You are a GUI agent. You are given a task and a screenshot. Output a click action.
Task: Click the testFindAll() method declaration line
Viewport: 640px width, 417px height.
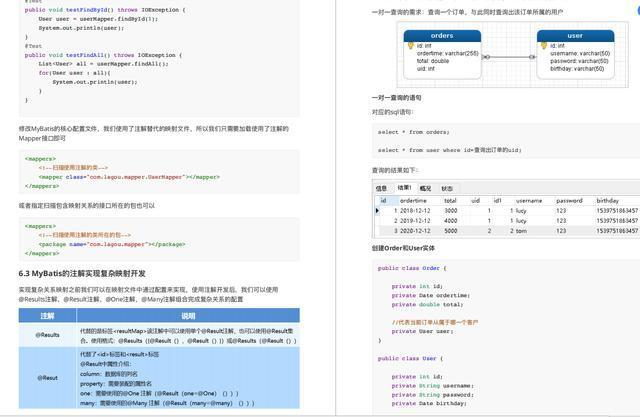point(103,55)
